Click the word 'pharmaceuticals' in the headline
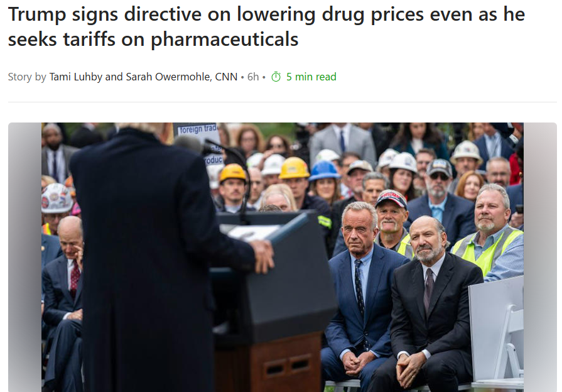The image size is (562, 392). (x=224, y=39)
